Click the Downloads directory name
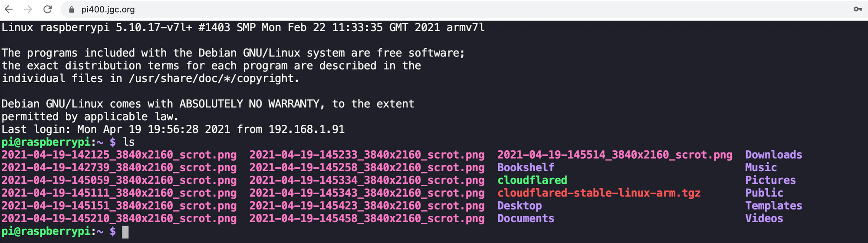The width and height of the screenshot is (868, 243). pos(773,155)
